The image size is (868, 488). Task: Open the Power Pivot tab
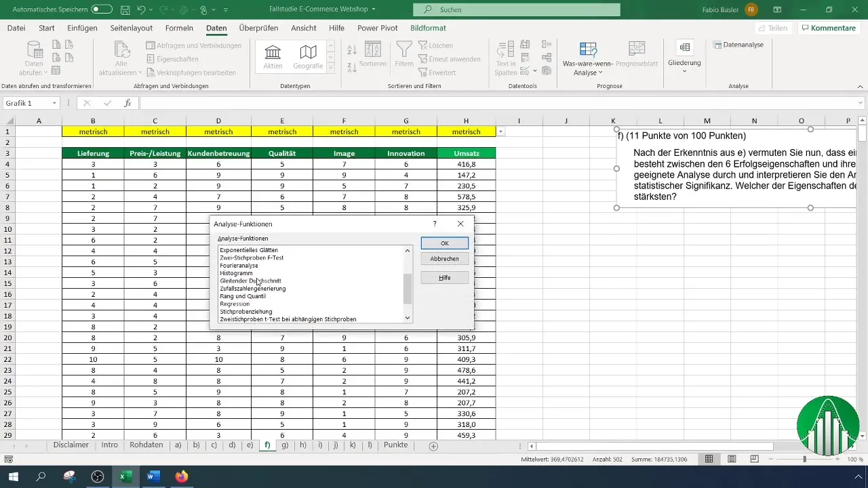click(378, 28)
